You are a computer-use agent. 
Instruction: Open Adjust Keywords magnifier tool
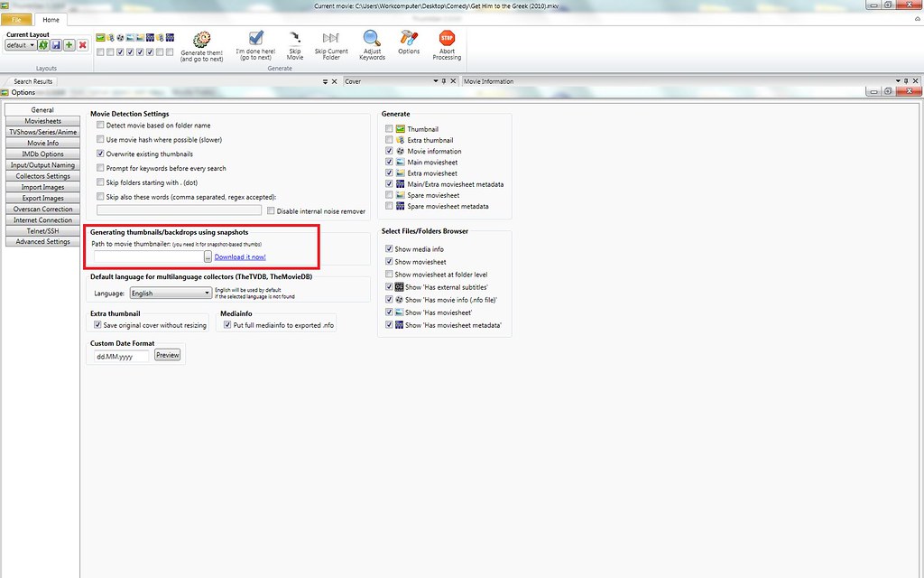372,45
